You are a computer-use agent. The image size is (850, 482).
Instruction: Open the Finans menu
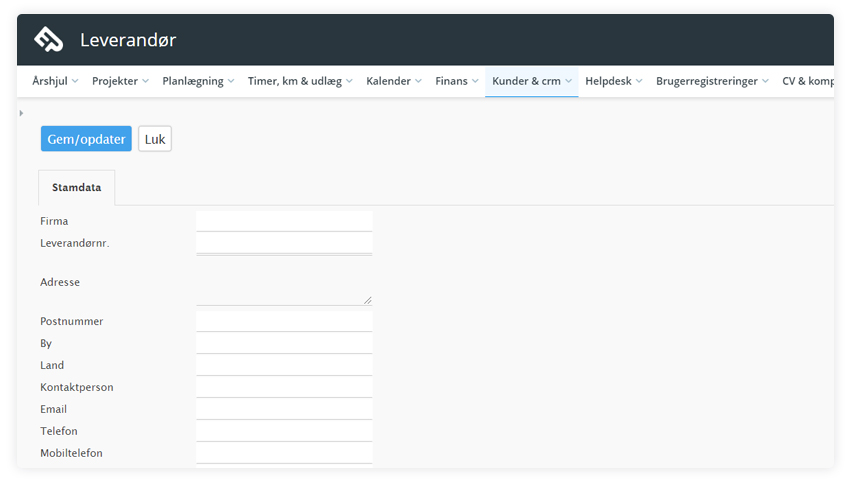(x=456, y=81)
